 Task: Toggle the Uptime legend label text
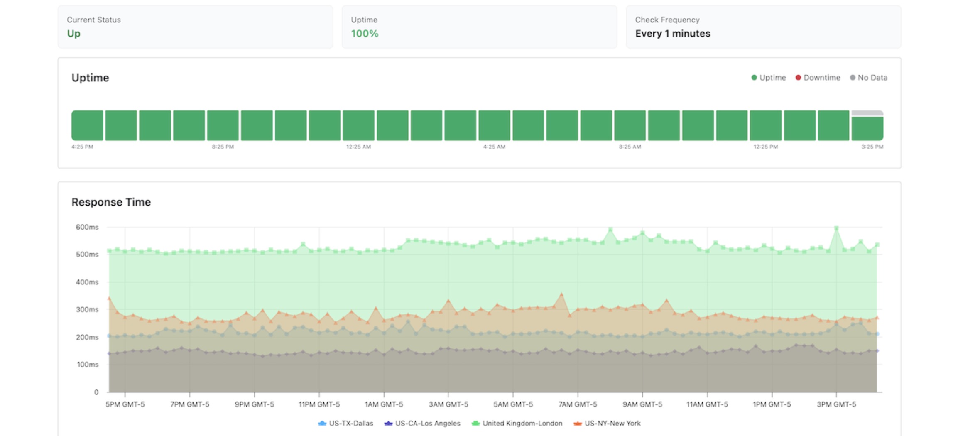pyautogui.click(x=772, y=78)
